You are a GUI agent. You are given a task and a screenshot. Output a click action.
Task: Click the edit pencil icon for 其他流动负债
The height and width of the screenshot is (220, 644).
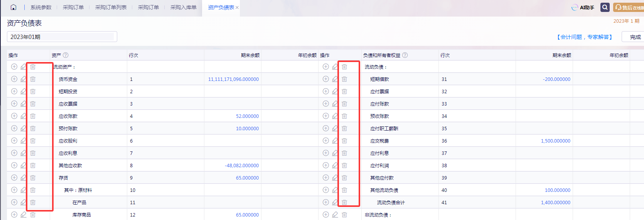click(x=335, y=190)
